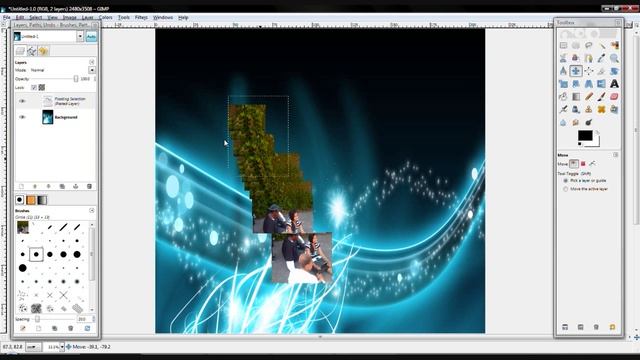Select the Text tool
The image size is (640, 360).
tap(614, 84)
